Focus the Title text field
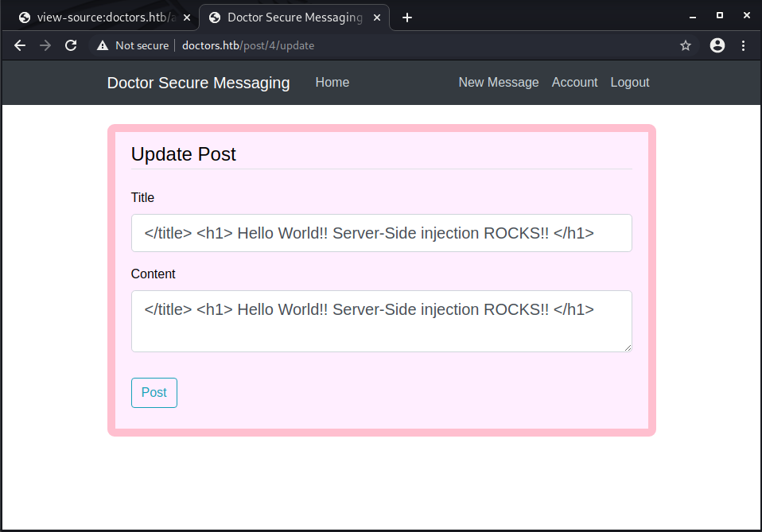This screenshot has height=532, width=762. (381, 233)
